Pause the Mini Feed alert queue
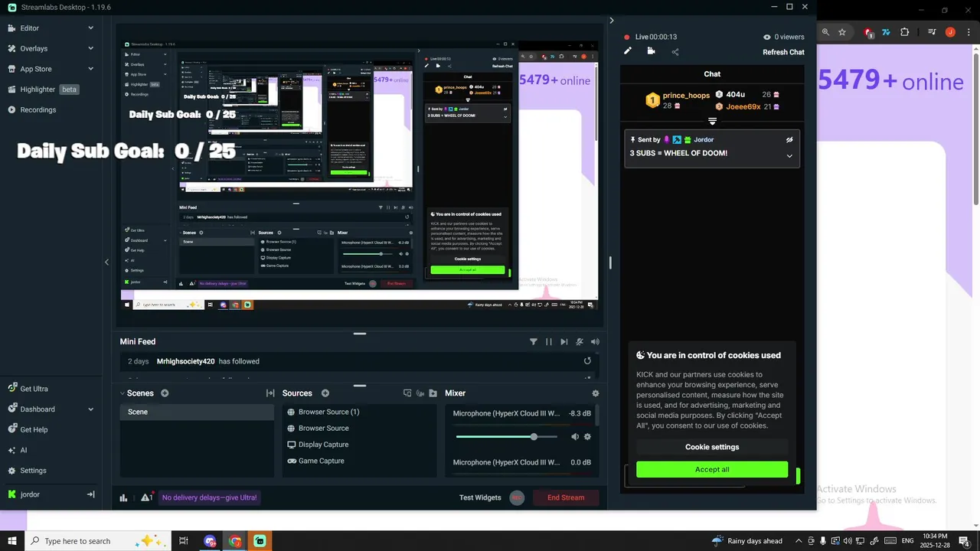980x551 pixels. click(x=548, y=342)
